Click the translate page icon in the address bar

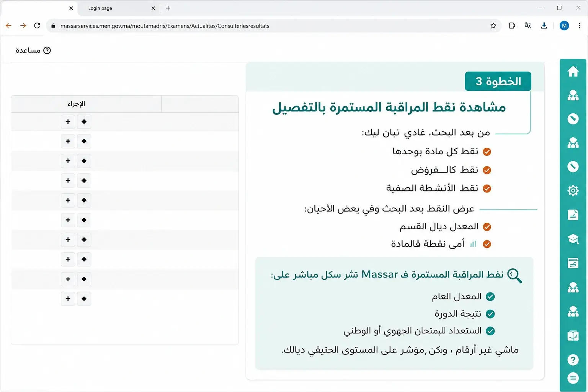(528, 26)
